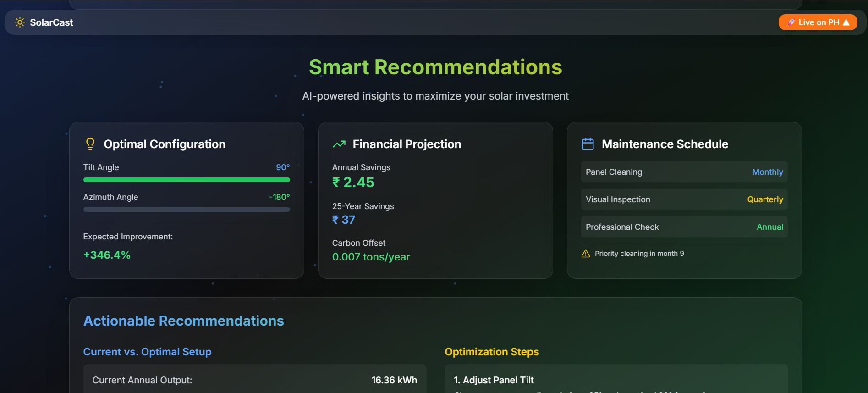Click the 25-Year Savings label
This screenshot has height=393, width=868.
click(x=363, y=206)
